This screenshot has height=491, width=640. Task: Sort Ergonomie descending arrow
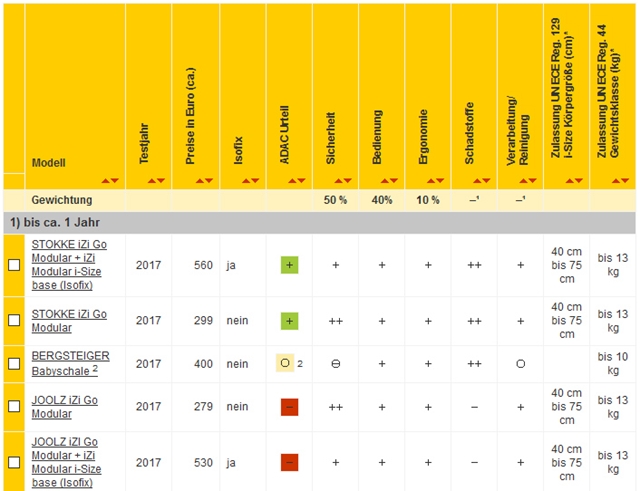pos(440,180)
